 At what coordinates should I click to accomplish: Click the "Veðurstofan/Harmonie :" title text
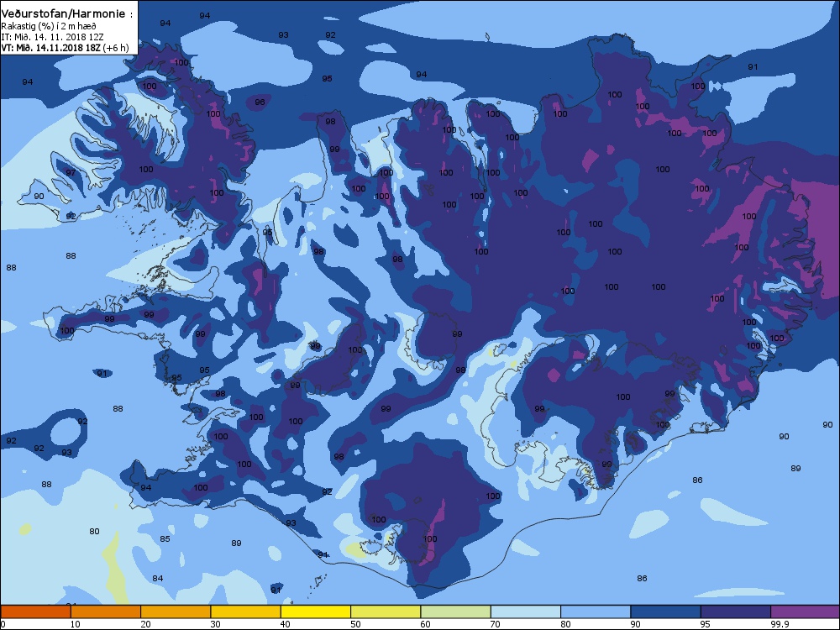tap(67, 13)
